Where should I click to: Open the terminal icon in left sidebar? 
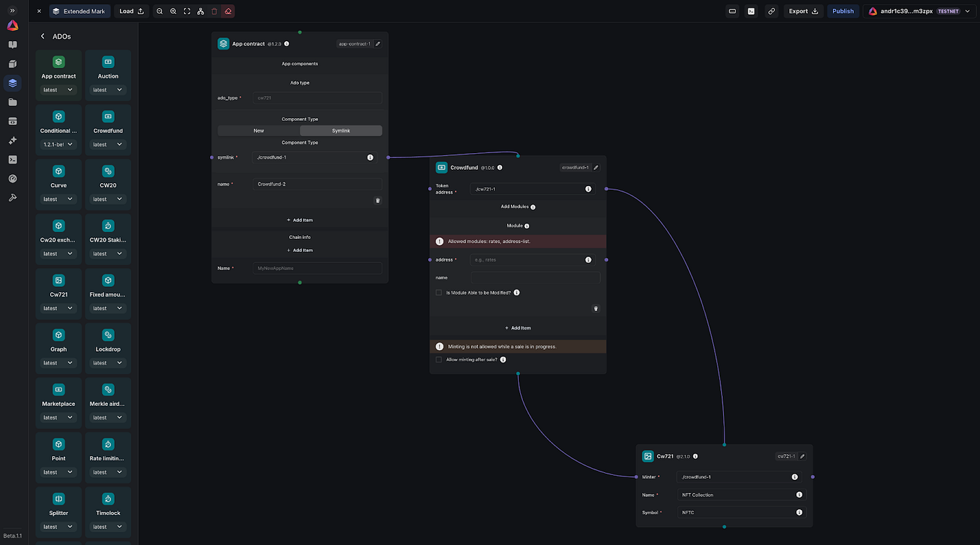(x=13, y=160)
